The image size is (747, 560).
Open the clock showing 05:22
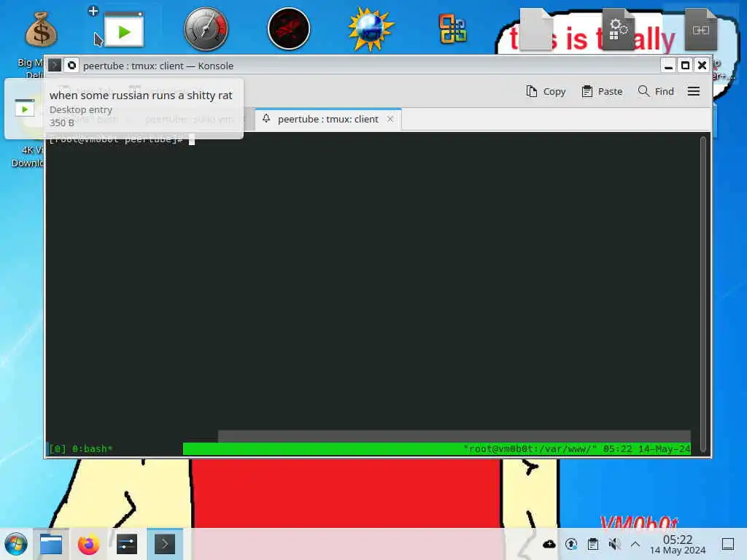[678, 544]
